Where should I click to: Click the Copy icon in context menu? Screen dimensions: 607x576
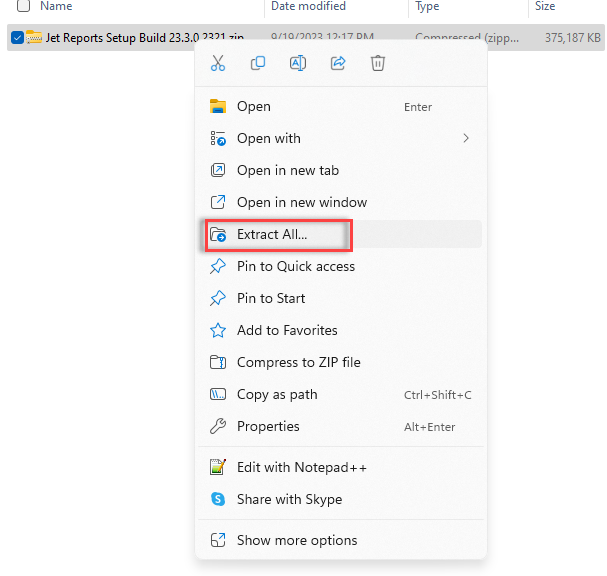pos(258,63)
